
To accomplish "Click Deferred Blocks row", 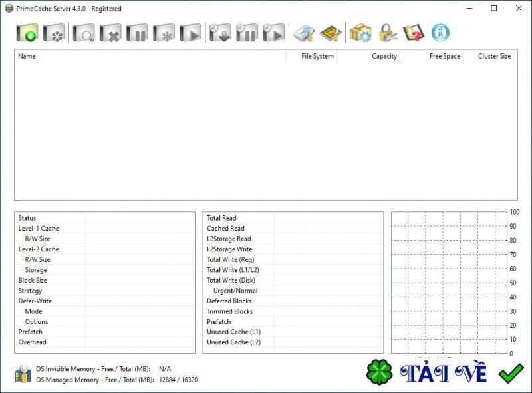I will coord(293,301).
